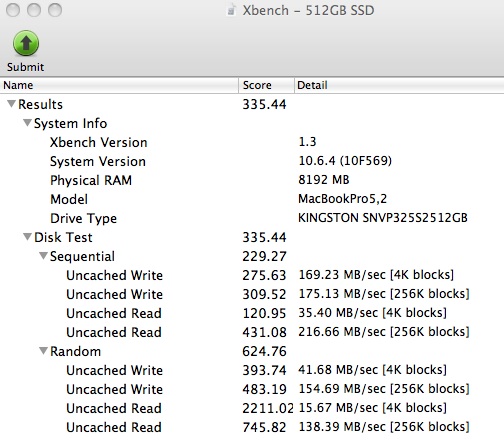Click the green Submit arrow icon
The height and width of the screenshot is (444, 504).
point(26,43)
